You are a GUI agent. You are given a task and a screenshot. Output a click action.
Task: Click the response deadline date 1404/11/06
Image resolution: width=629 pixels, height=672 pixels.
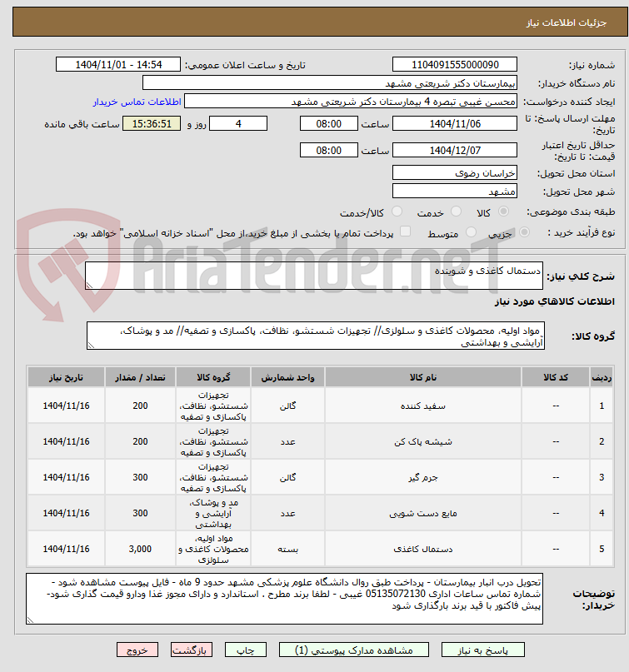(x=455, y=124)
